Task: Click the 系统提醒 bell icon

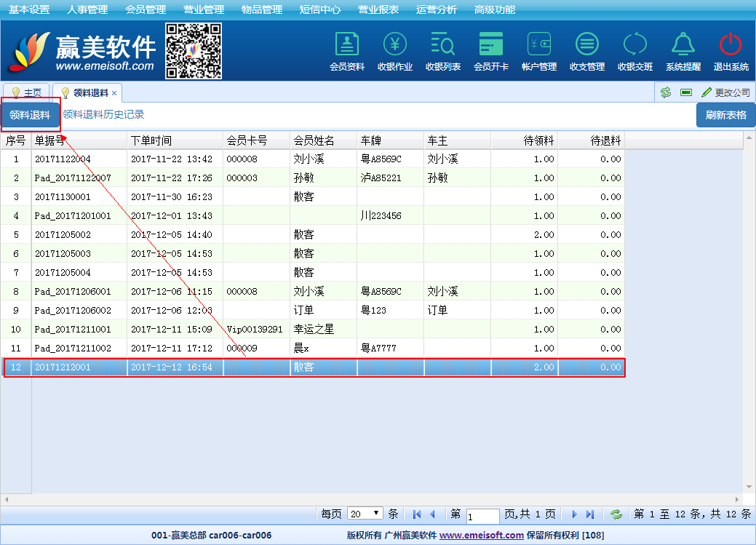Action: [x=683, y=45]
